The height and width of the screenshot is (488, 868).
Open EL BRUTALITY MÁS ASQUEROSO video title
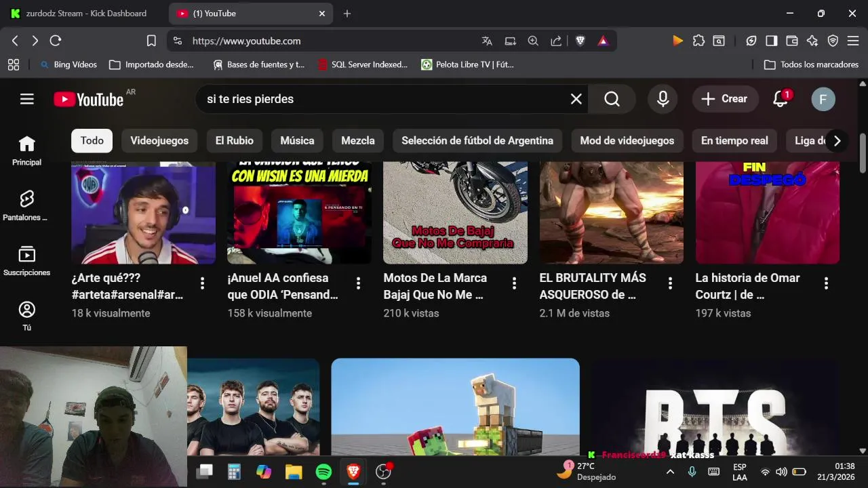(593, 286)
